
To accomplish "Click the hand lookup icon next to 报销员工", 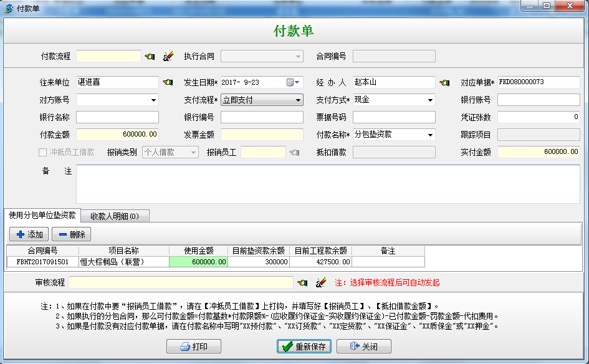I will [x=294, y=152].
